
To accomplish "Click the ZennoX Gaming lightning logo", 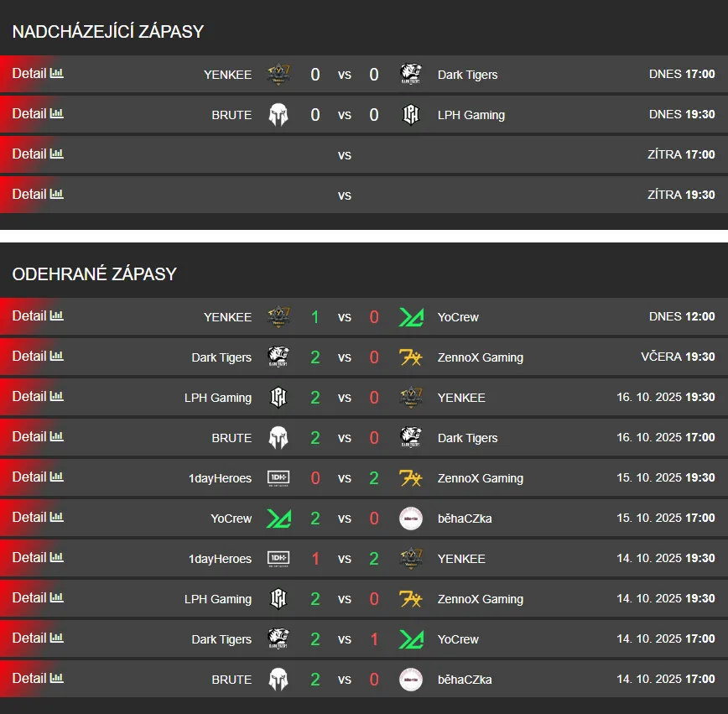I will [x=411, y=357].
